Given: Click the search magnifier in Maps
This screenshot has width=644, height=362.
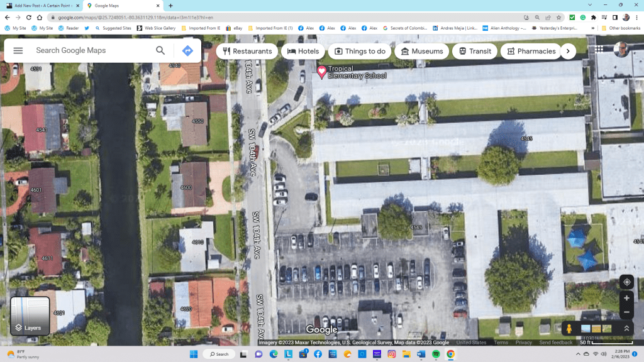Looking at the screenshot, I should tap(160, 51).
